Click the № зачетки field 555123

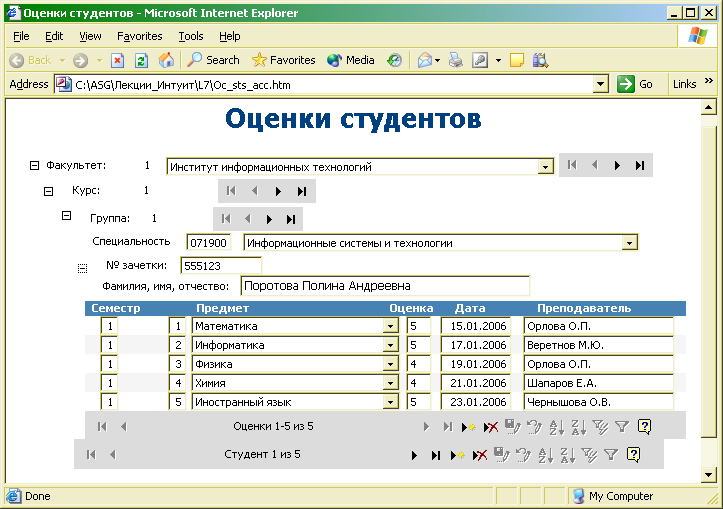[221, 266]
